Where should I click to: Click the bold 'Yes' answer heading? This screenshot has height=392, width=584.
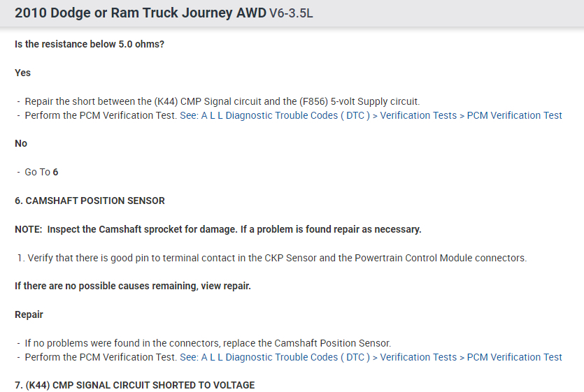(x=23, y=73)
